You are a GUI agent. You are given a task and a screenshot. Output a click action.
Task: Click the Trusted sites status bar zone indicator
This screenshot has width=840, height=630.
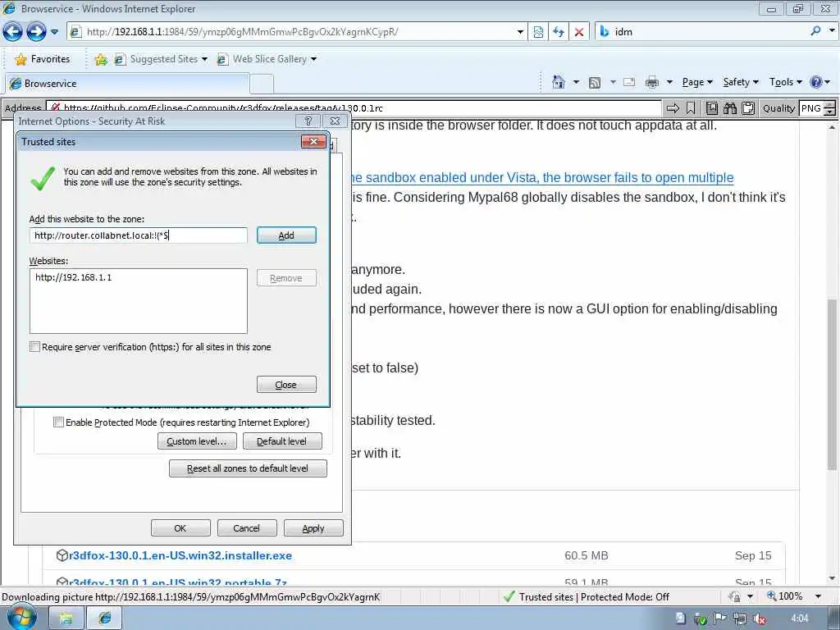pos(586,597)
